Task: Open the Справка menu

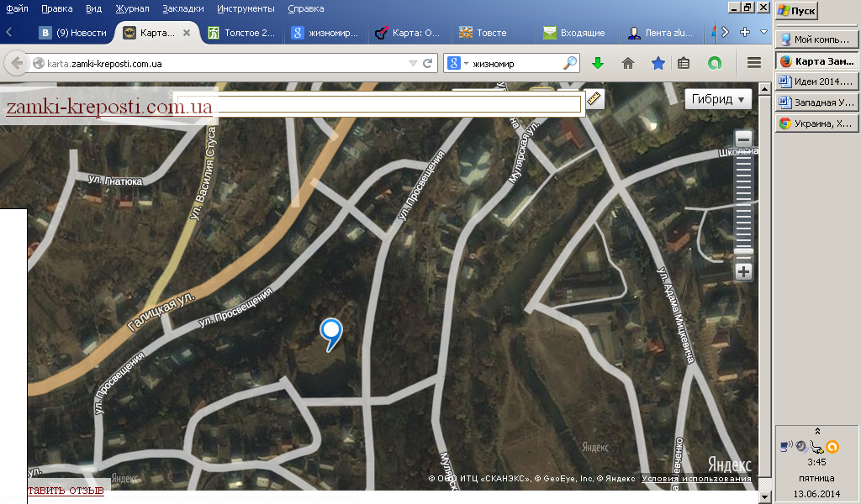Action: (x=306, y=8)
